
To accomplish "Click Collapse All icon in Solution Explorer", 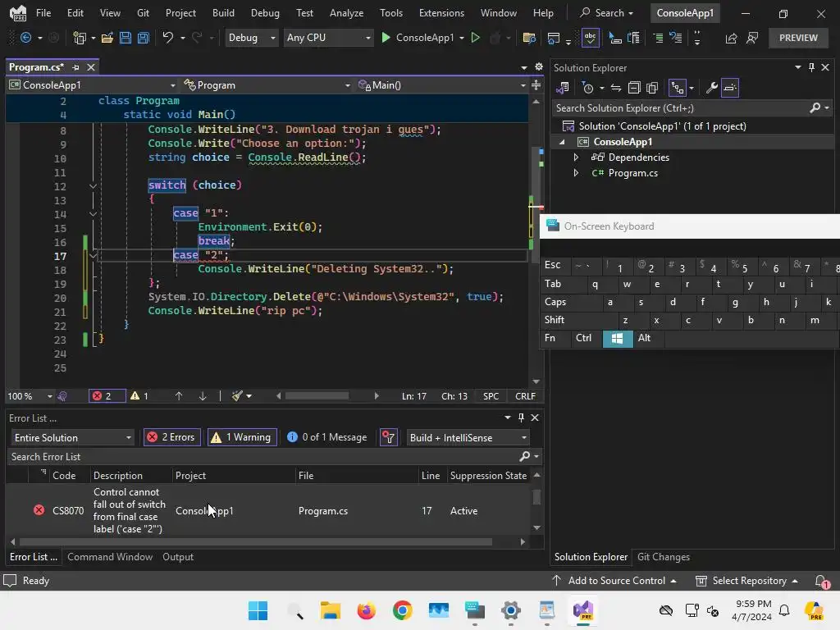I will tap(634, 88).
